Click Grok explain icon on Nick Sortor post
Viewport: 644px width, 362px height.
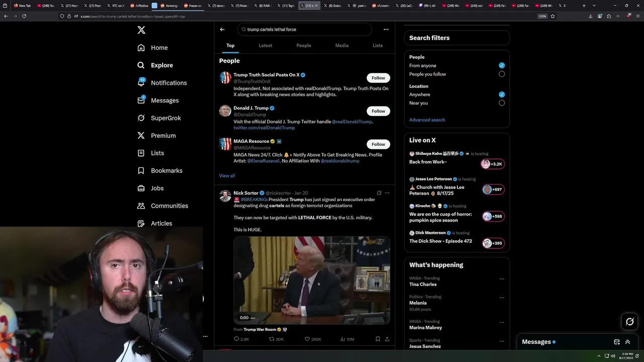tap(379, 193)
